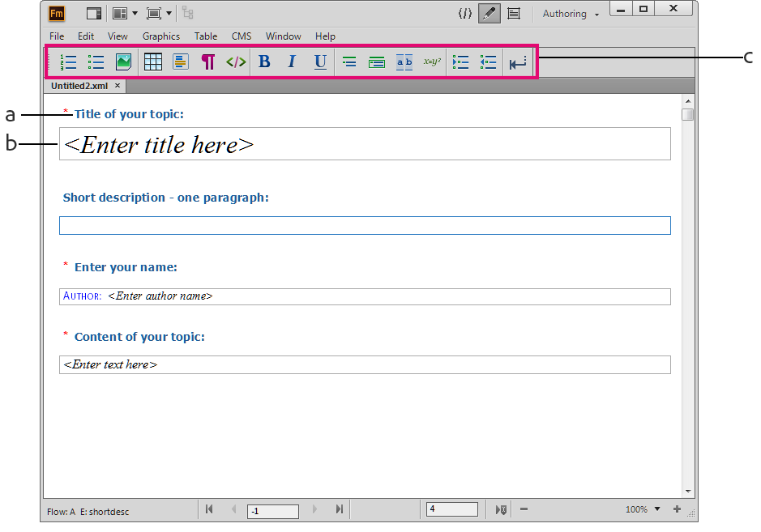Insert an image into the topic
The height and width of the screenshot is (532, 761).
[x=124, y=62]
